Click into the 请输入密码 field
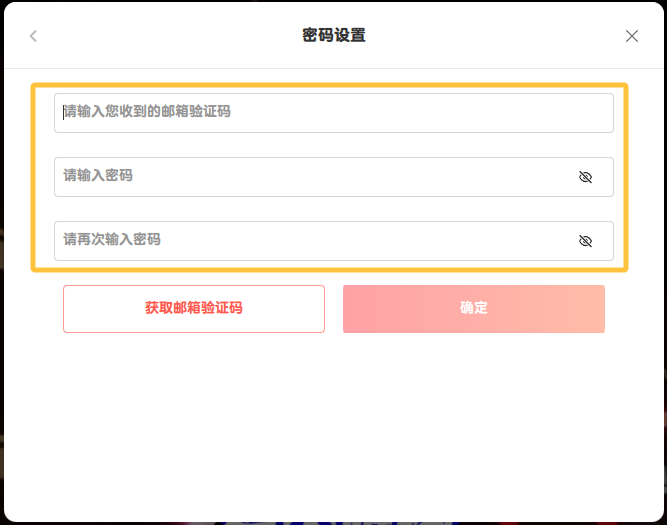 pos(310,177)
